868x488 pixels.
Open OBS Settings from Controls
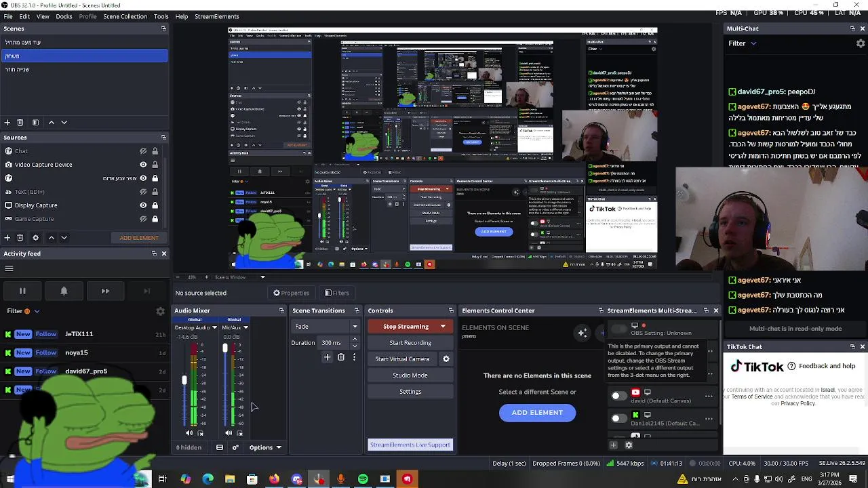click(x=410, y=392)
